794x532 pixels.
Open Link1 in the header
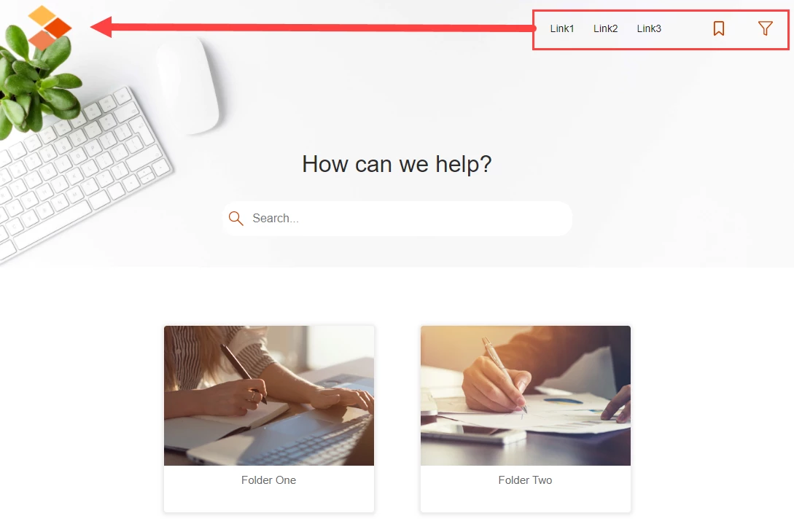click(562, 29)
